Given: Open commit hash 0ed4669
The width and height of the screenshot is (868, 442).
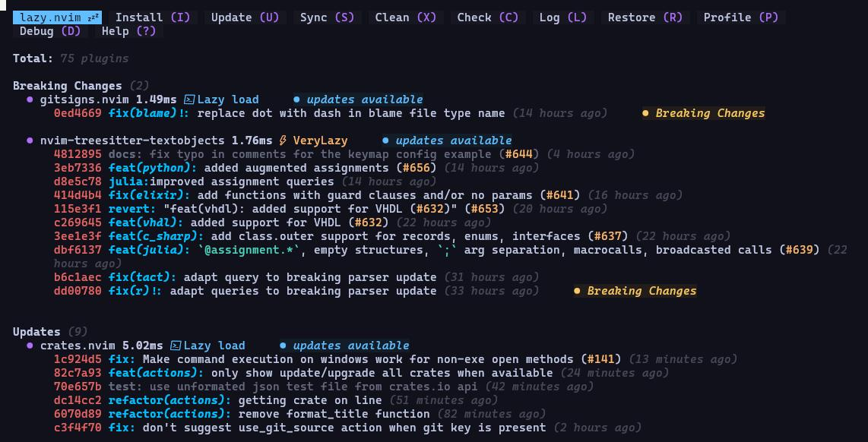Looking at the screenshot, I should point(78,113).
